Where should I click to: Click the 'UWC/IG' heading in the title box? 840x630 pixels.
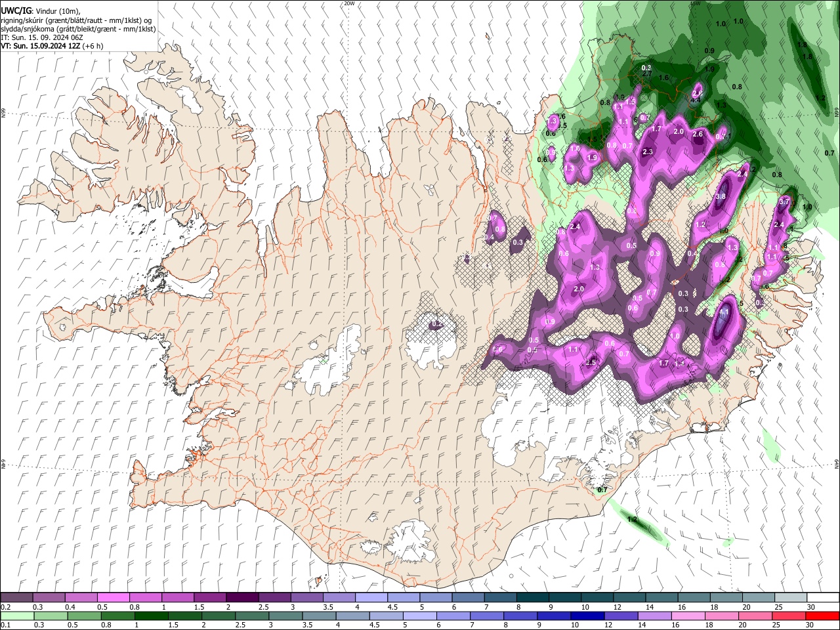(x=16, y=11)
